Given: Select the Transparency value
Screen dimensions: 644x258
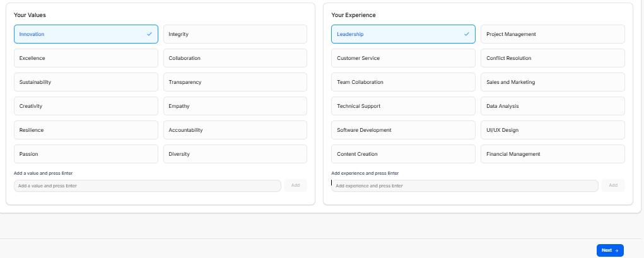Looking at the screenshot, I should (235, 82).
